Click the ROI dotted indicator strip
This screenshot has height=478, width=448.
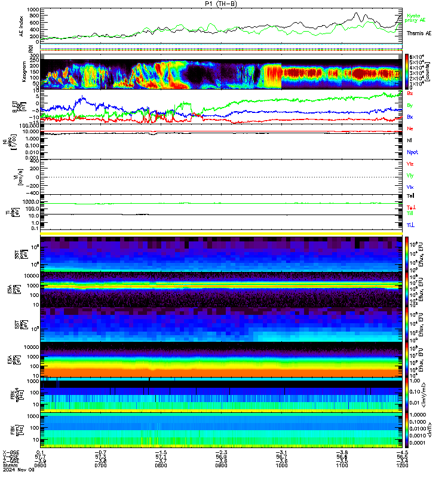[221, 49]
